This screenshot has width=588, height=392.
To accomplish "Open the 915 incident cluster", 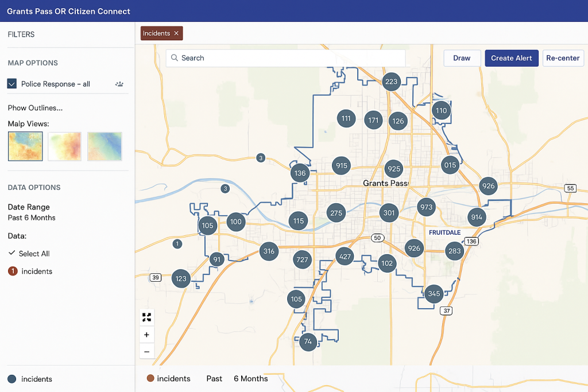I will [x=342, y=166].
